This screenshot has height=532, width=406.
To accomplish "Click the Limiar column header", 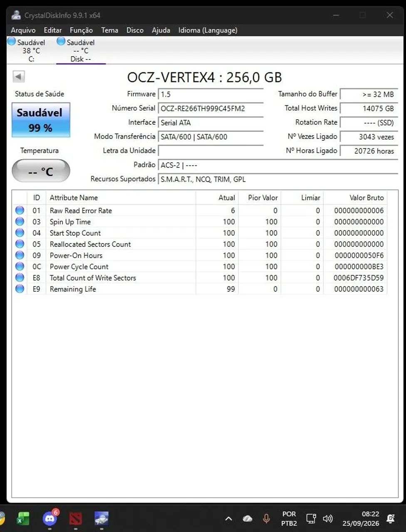I will click(x=302, y=198).
